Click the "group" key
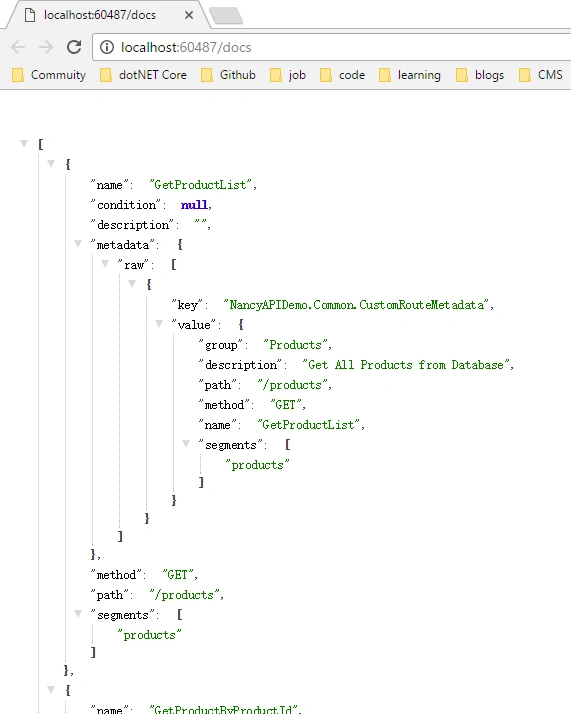 (221, 345)
